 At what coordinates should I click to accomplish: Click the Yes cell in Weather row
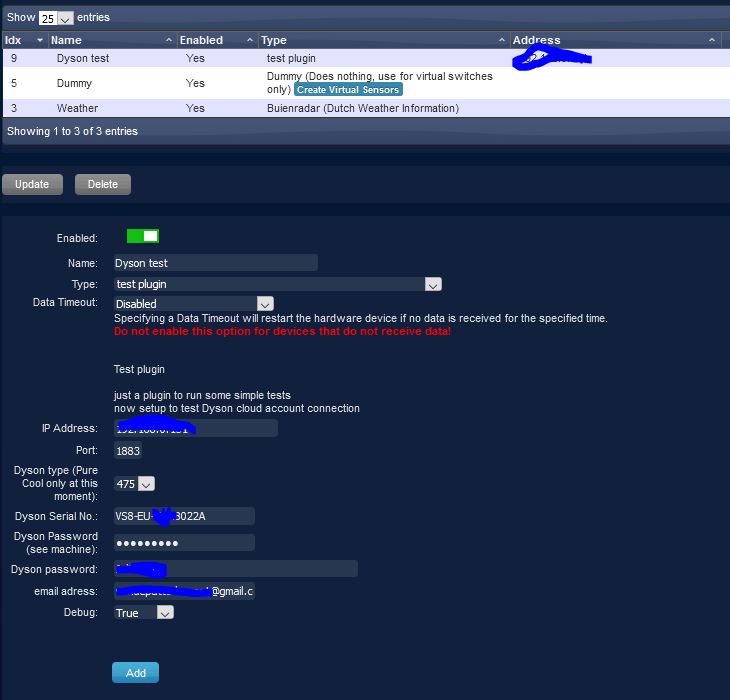tap(195, 108)
